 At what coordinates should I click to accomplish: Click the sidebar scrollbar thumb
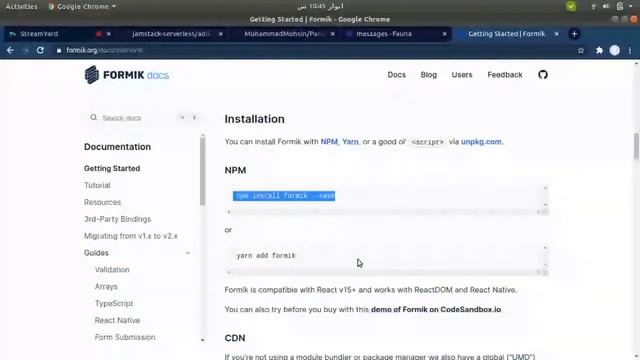pos(202,171)
